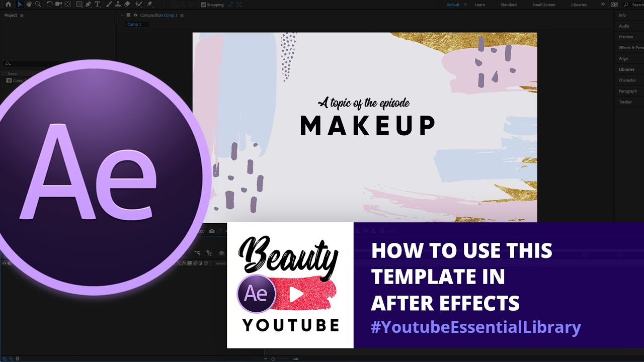Image resolution: width=644 pixels, height=362 pixels.
Task: Select the Zoom magnifier tool
Action: tap(38, 5)
